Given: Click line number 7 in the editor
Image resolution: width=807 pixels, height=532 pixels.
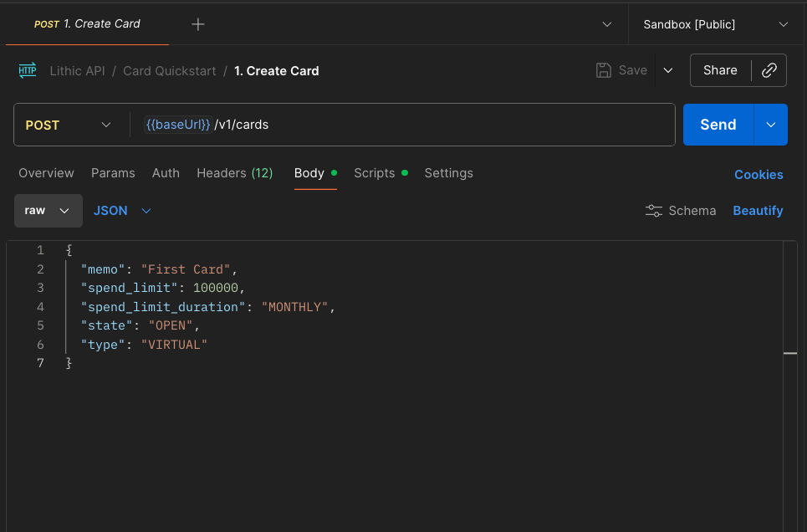Looking at the screenshot, I should click(x=40, y=363).
